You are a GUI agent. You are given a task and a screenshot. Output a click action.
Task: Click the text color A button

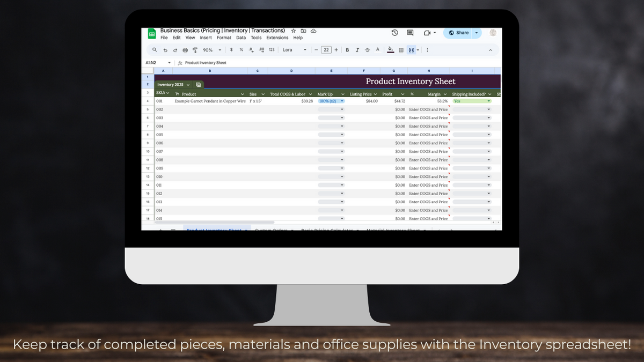pos(377,50)
